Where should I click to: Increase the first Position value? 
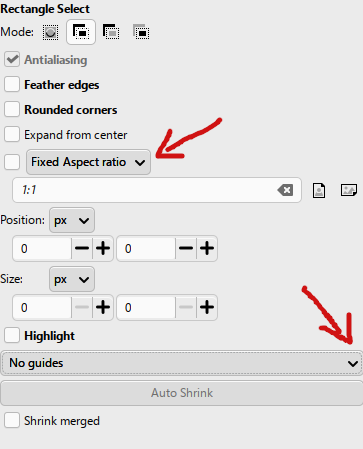[x=103, y=248]
